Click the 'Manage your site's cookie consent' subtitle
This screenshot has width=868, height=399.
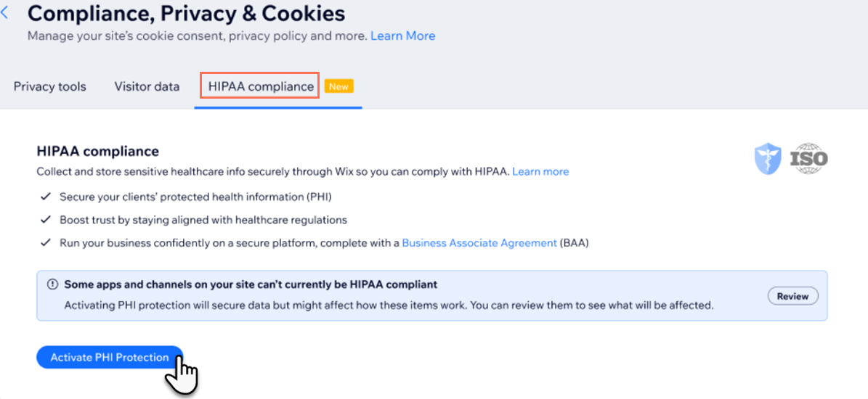(x=197, y=36)
